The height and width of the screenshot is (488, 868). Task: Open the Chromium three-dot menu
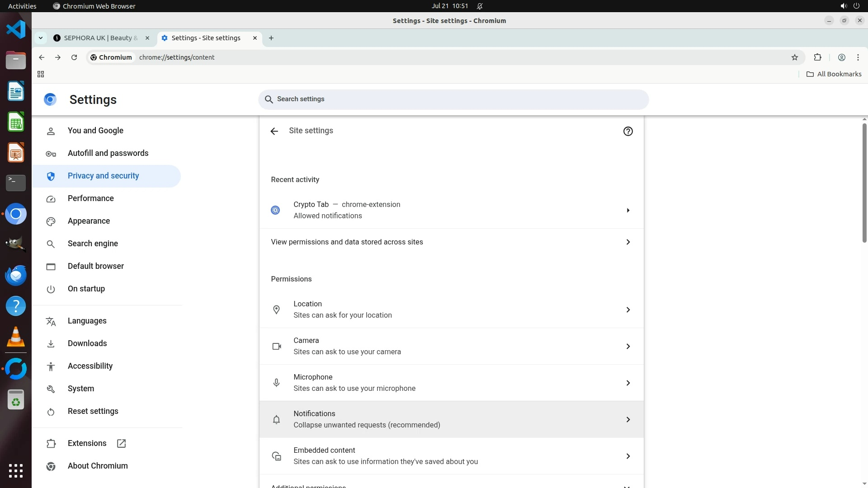(858, 57)
